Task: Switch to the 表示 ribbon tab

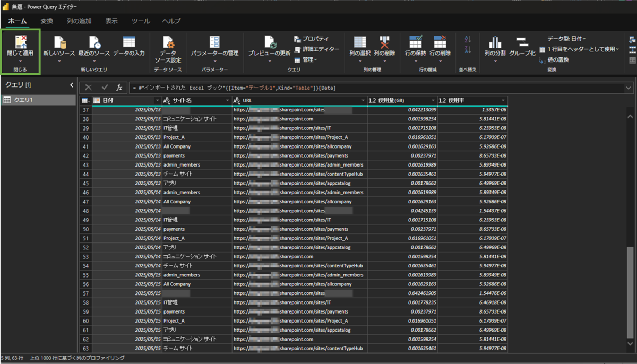Action: [111, 21]
